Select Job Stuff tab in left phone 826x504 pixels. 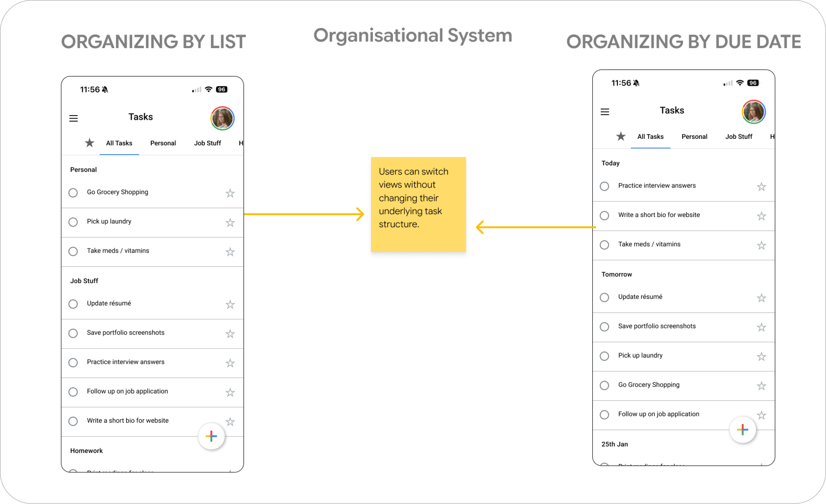point(207,143)
